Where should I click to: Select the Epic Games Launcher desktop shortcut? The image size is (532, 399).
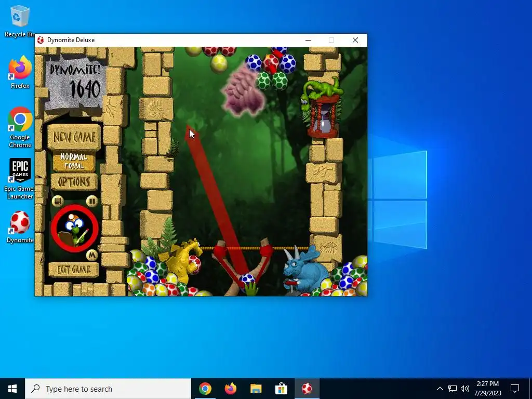(20, 179)
